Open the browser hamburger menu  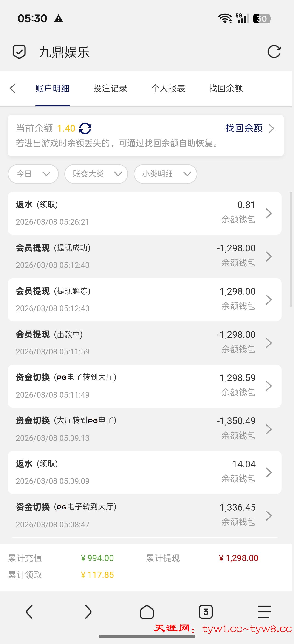point(264,612)
